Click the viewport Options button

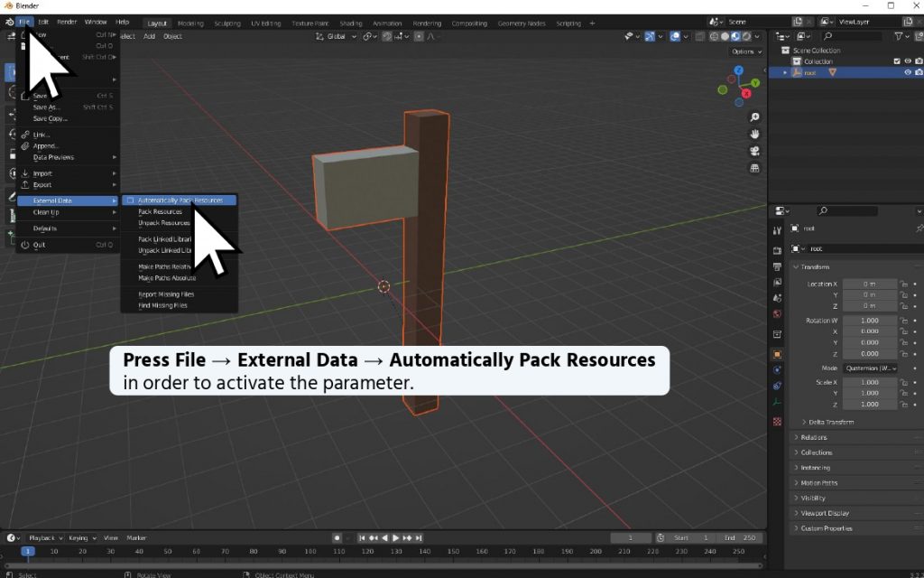(x=748, y=51)
